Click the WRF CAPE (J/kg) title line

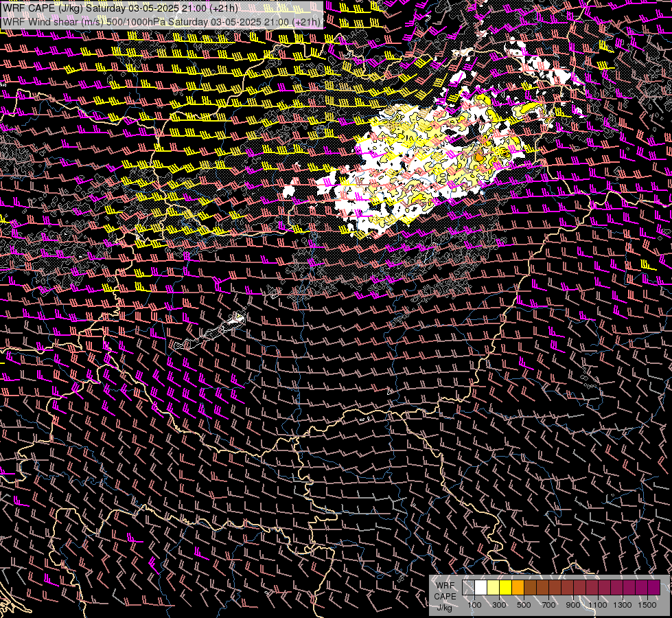pyautogui.click(x=120, y=8)
